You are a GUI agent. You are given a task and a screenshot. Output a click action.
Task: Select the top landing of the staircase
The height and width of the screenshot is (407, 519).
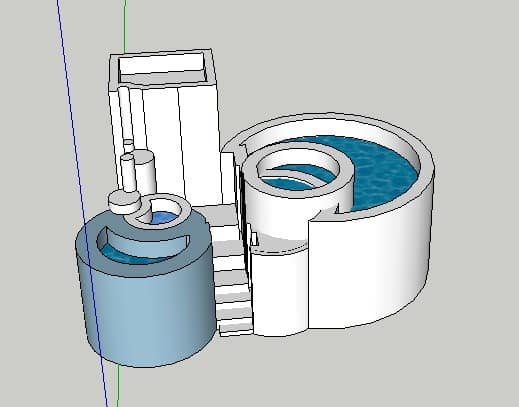(218, 215)
